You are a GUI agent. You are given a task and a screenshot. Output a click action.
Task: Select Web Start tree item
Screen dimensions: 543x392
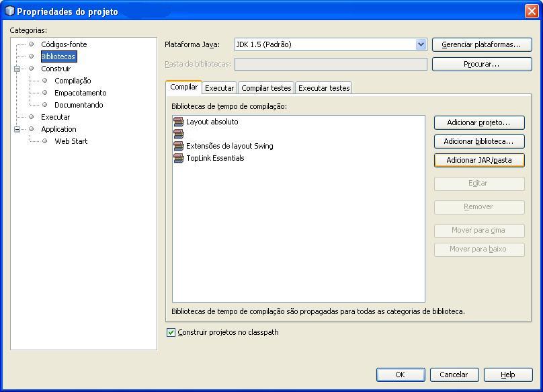[71, 141]
